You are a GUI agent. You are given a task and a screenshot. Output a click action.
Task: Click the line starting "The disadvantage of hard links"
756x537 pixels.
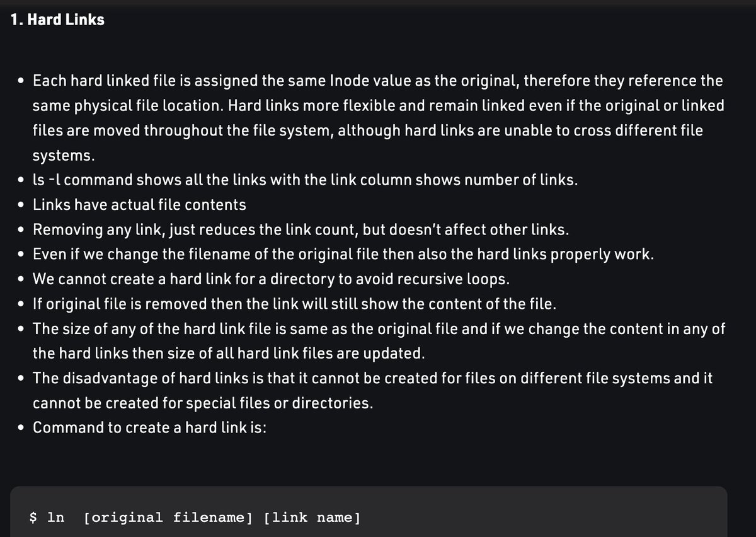tap(372, 378)
